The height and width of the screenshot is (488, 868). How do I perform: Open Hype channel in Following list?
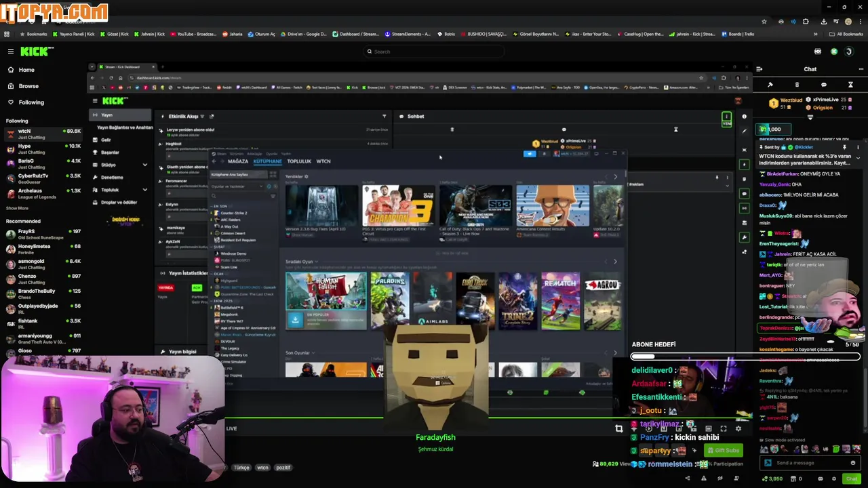pyautogui.click(x=42, y=149)
